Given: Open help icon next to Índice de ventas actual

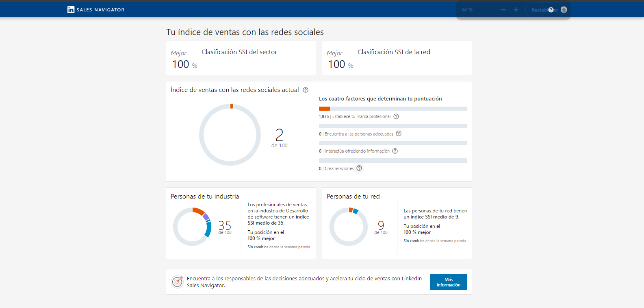Looking at the screenshot, I should [x=306, y=90].
